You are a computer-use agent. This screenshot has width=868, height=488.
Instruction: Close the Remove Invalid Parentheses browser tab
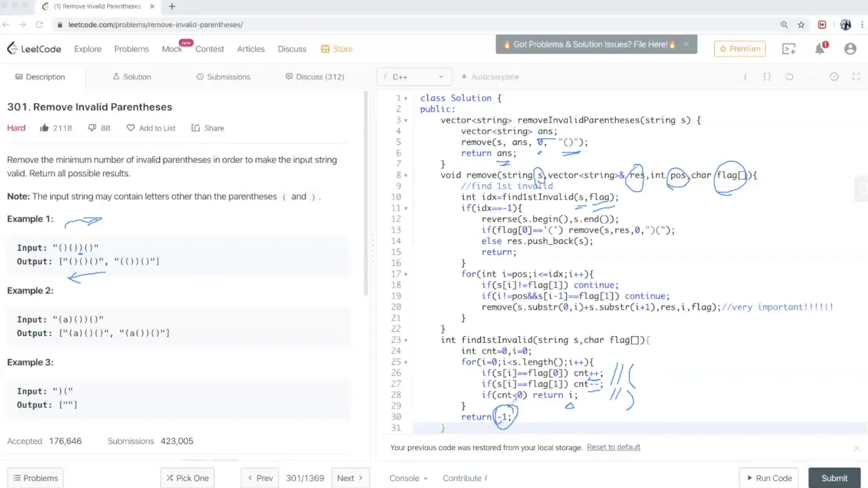(x=152, y=6)
